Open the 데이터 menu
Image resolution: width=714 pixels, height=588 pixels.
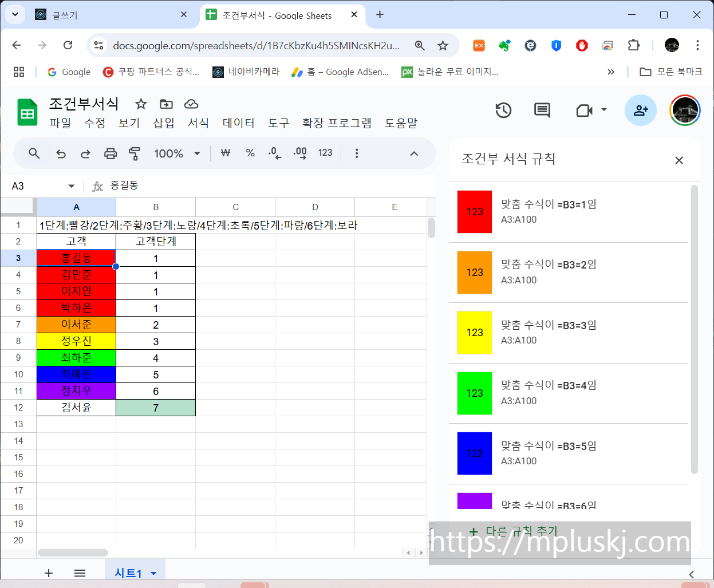click(x=238, y=123)
